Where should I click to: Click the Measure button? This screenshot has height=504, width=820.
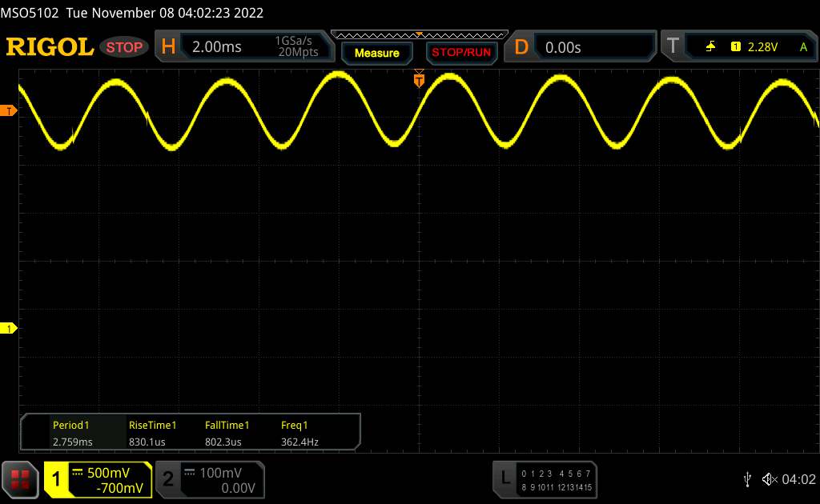tap(376, 54)
